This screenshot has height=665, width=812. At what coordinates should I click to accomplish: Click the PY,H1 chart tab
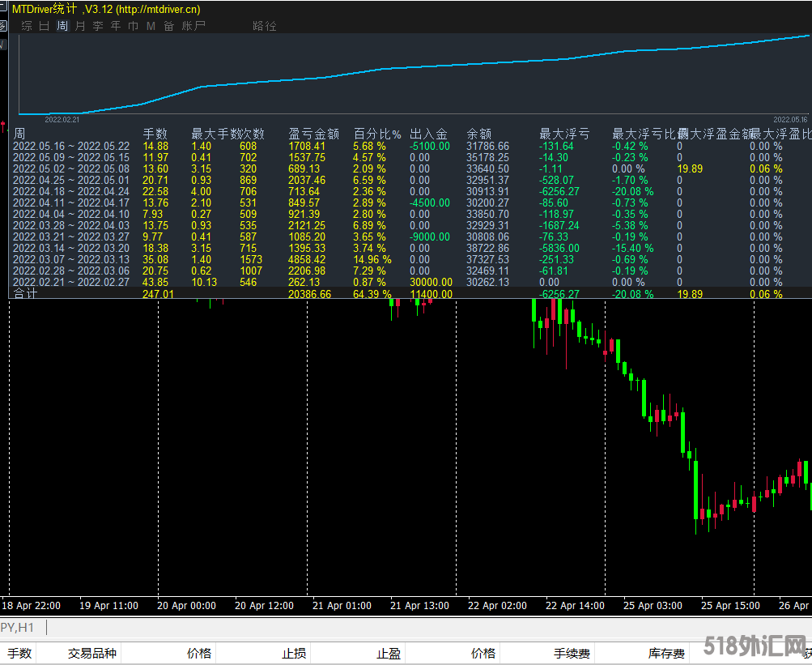coord(18,628)
